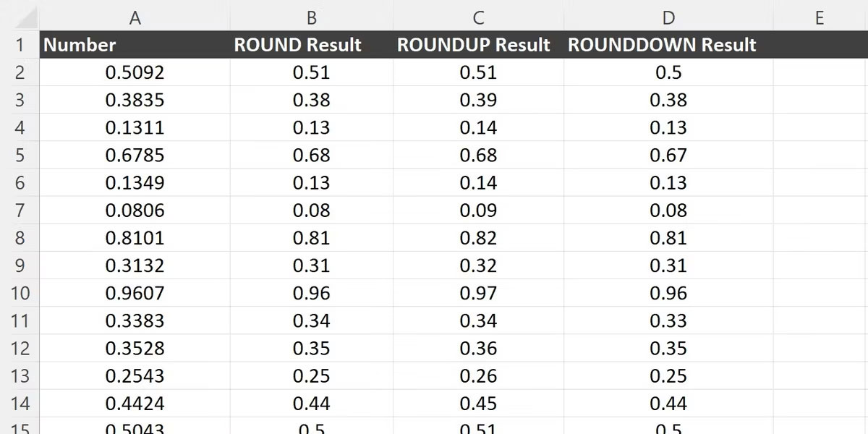This screenshot has width=868, height=434.
Task: Click the ROUNDDOWN value 0.67 in row 5
Action: pos(667,155)
